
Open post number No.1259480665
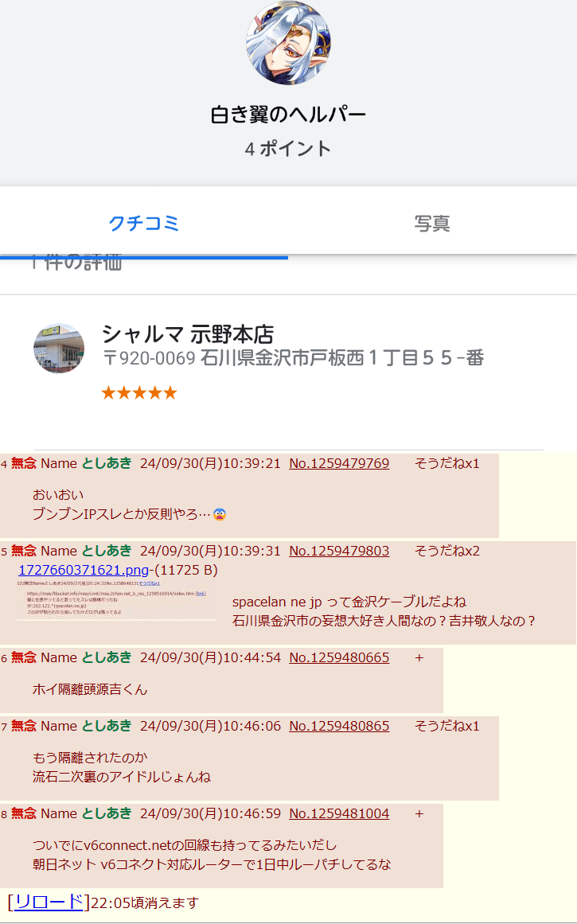(339, 658)
